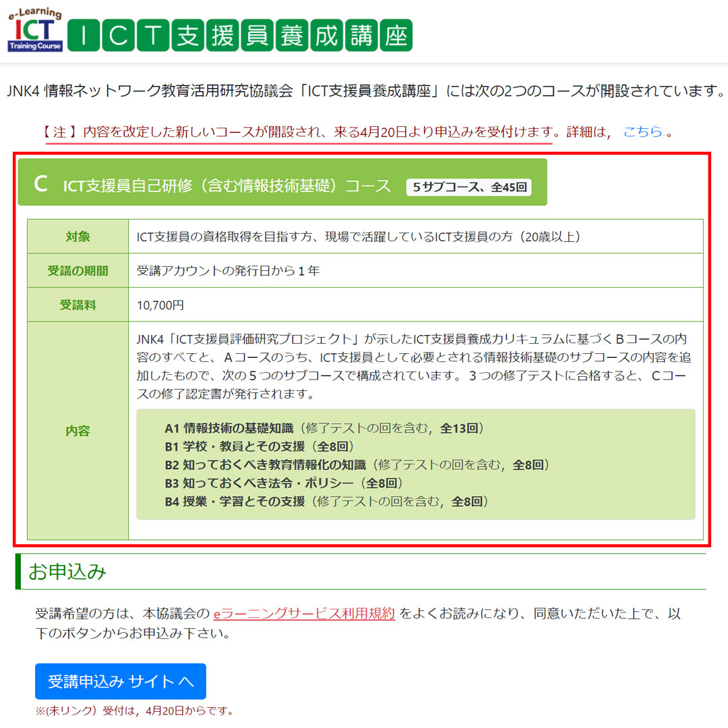Click the ICT支援員の資格取得を目指す方 target text
The width and height of the screenshot is (728, 728).
359,237
